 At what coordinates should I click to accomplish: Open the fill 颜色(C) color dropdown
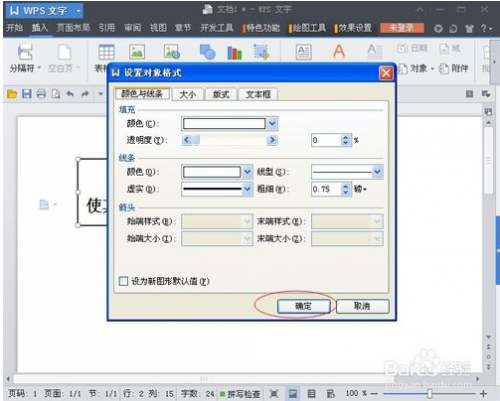tap(272, 124)
